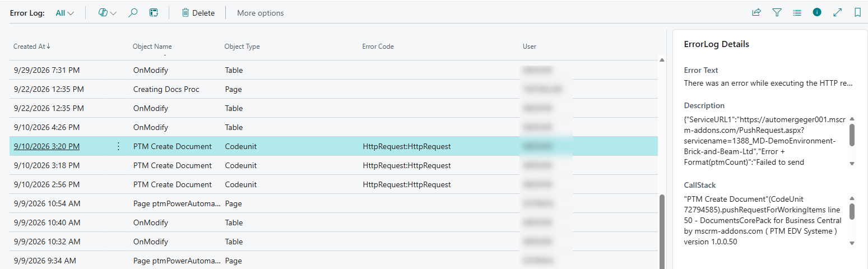This screenshot has width=868, height=269.
Task: Select the 9/22/2026 12:35 PM Page row date
Action: (x=49, y=89)
